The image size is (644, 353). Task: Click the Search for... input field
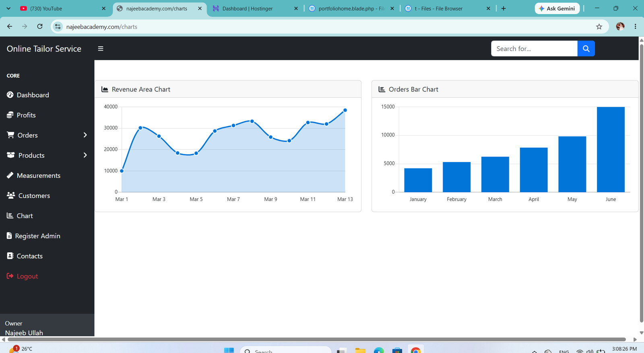pos(534,49)
